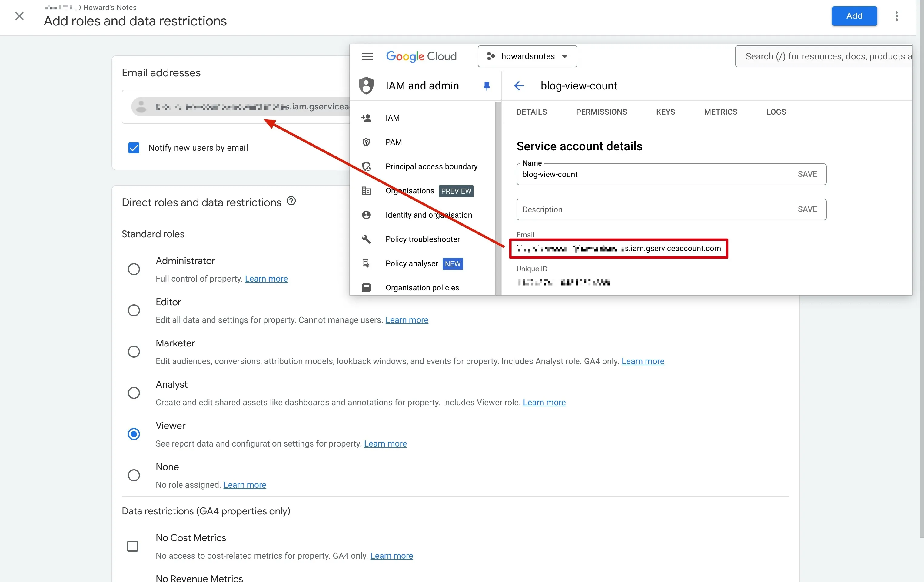Open the KEYS tab of service account

click(665, 112)
